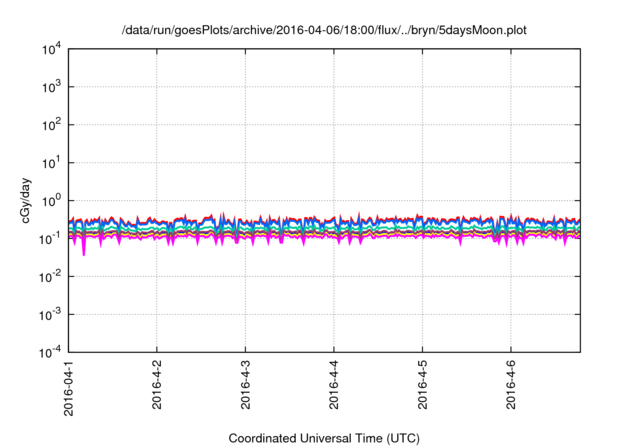Click the 2016-04-1 date tick label
This screenshot has width=640, height=448.
pos(69,388)
